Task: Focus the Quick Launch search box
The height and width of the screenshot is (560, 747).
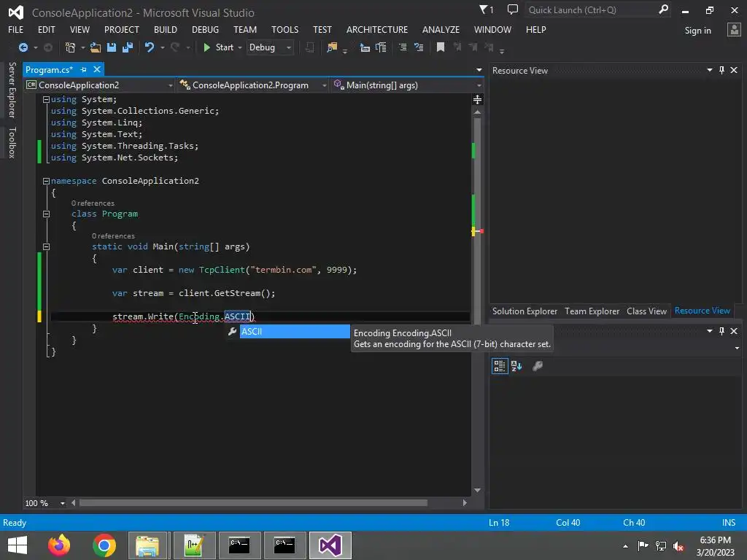Action: (x=591, y=10)
